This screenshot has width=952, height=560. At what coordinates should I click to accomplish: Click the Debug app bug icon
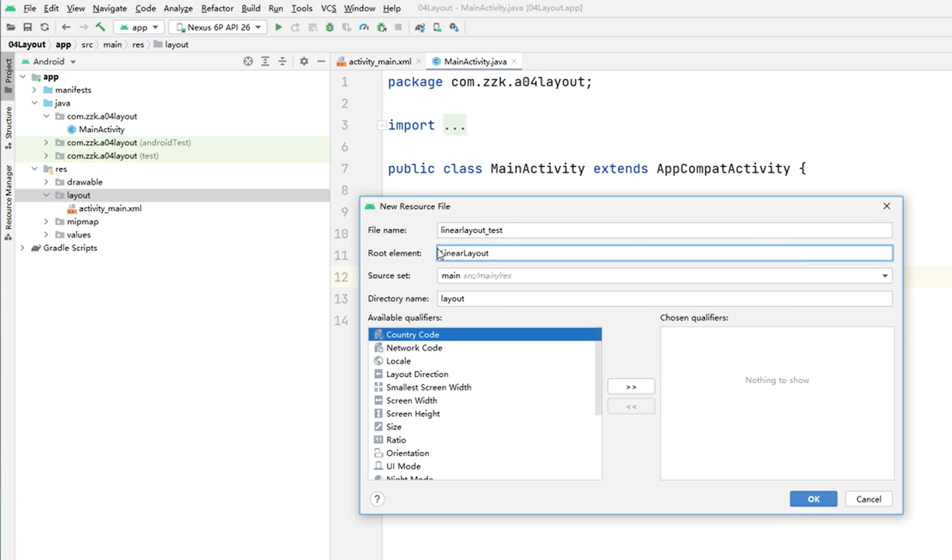pyautogui.click(x=330, y=27)
